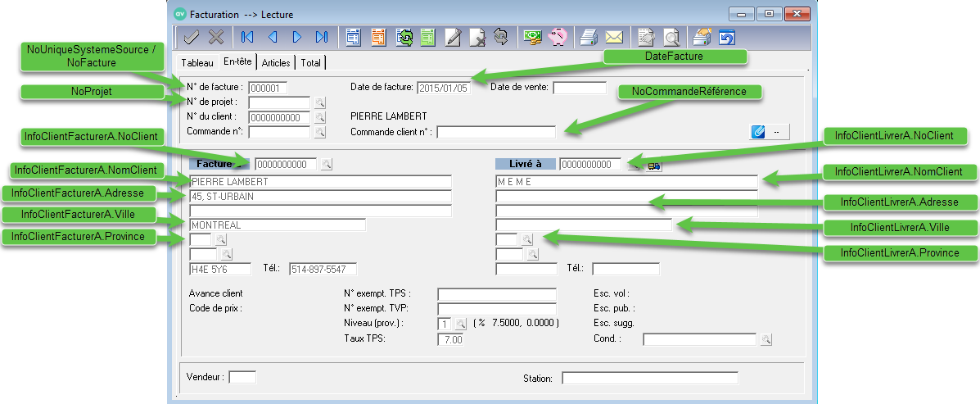Open lookup beside Cond. field
This screenshot has height=404, width=980.
(x=765, y=338)
